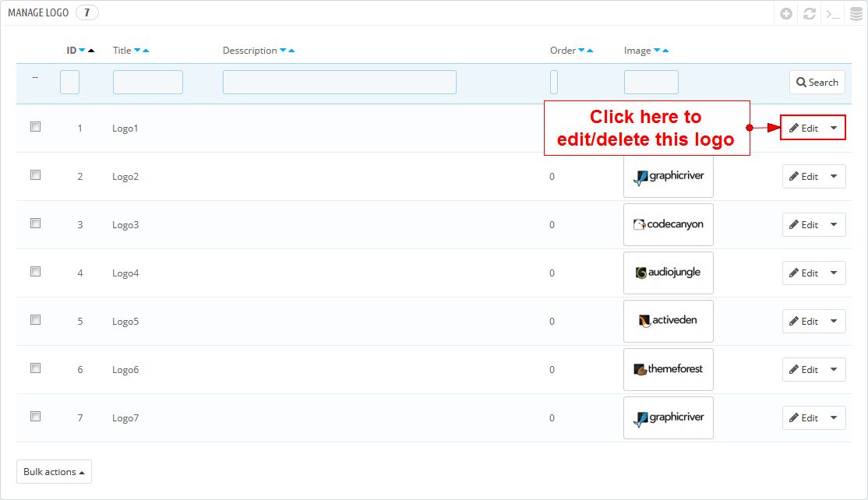Click the Title filter input field
Image resolution: width=868 pixels, height=500 pixels.
click(147, 83)
